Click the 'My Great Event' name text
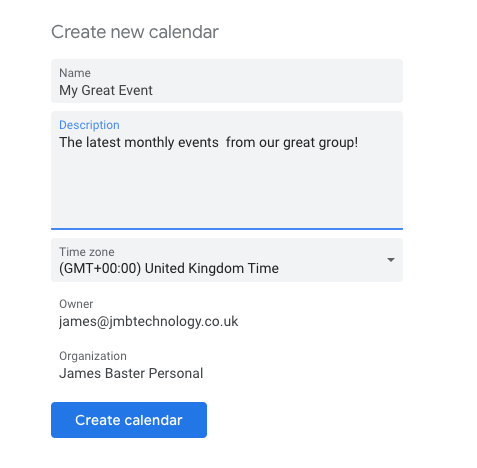 tap(106, 90)
